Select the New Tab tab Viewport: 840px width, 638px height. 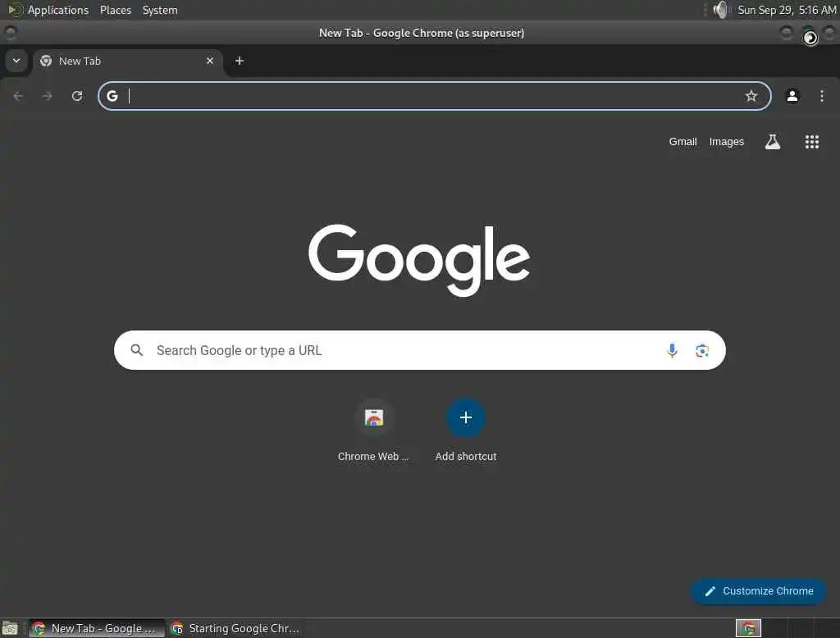127,61
